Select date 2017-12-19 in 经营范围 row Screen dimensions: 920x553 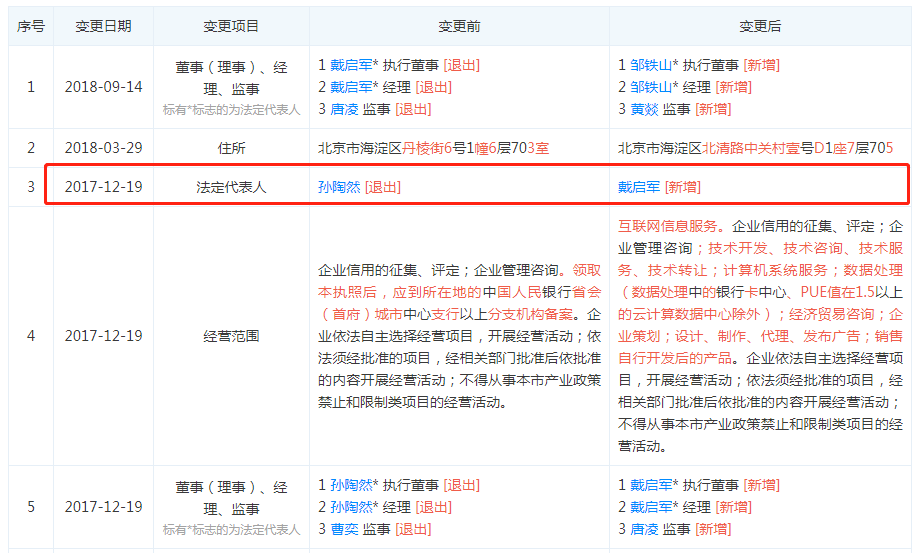(103, 336)
